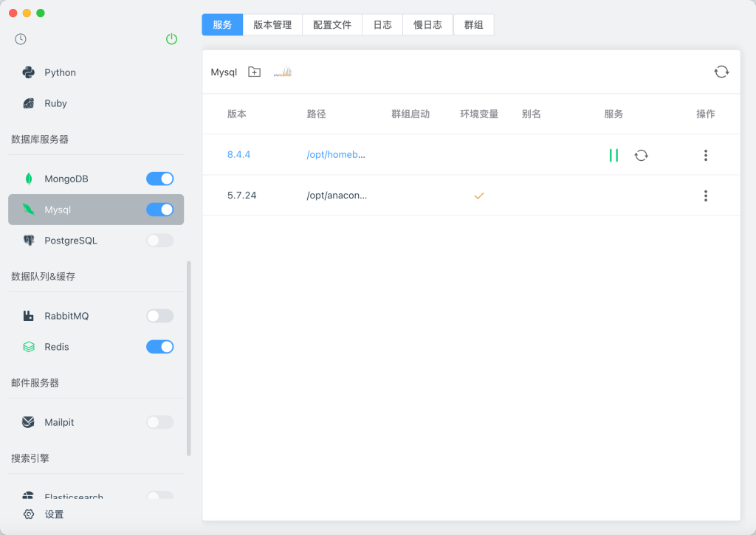Select Redis in the sidebar
Image resolution: width=756 pixels, height=535 pixels.
96,347
